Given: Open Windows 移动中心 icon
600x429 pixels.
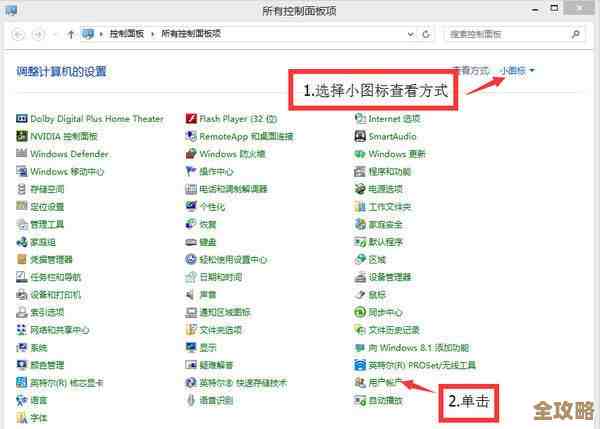Looking at the screenshot, I should tap(21, 171).
